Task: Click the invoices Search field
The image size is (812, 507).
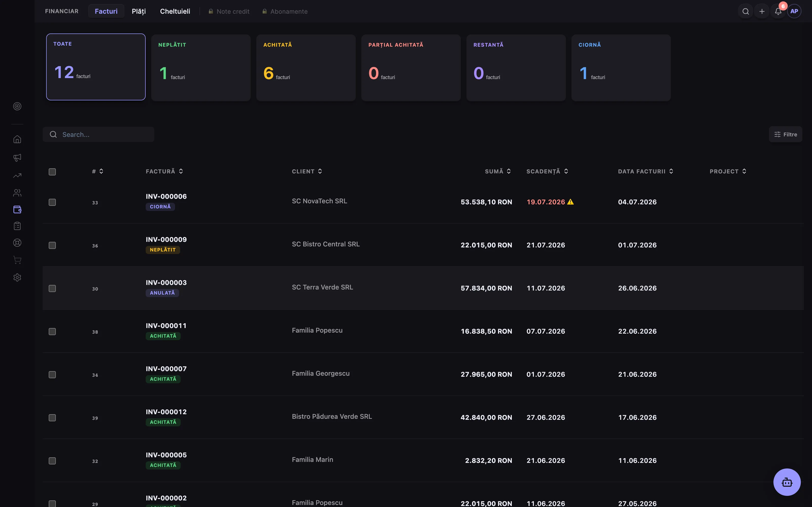Action: coord(98,134)
